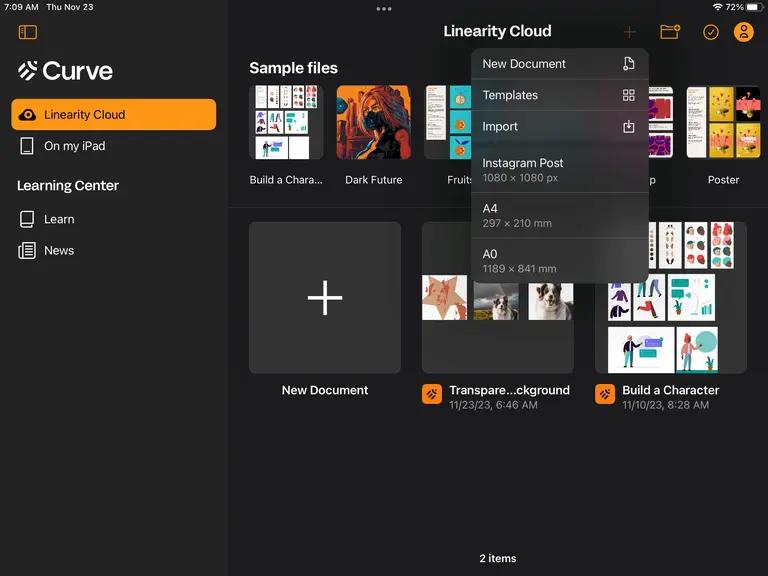This screenshot has width=768, height=576.
Task: Click the 'Learning Center' heading
Action: pyautogui.click(x=68, y=186)
